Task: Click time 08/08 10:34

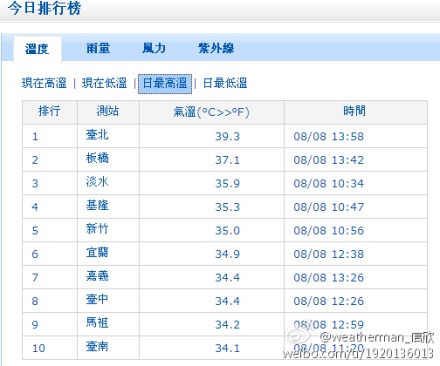Action: tap(329, 183)
